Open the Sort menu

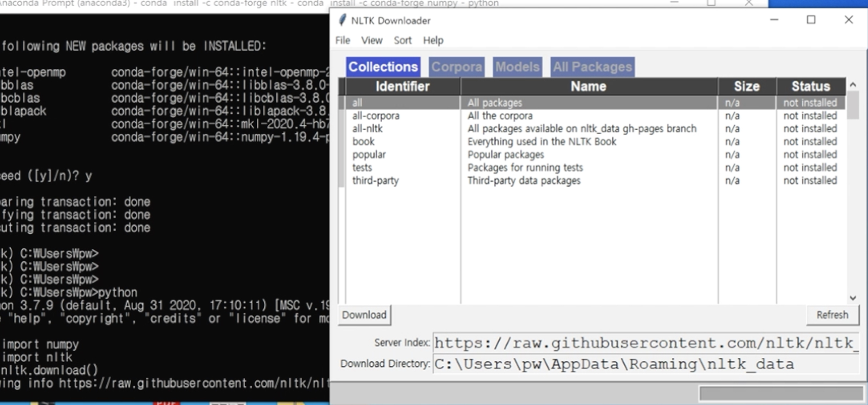click(402, 41)
